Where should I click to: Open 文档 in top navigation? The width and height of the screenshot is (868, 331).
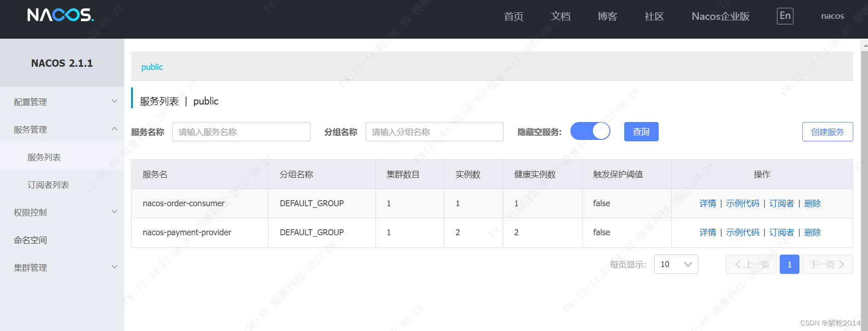point(560,17)
